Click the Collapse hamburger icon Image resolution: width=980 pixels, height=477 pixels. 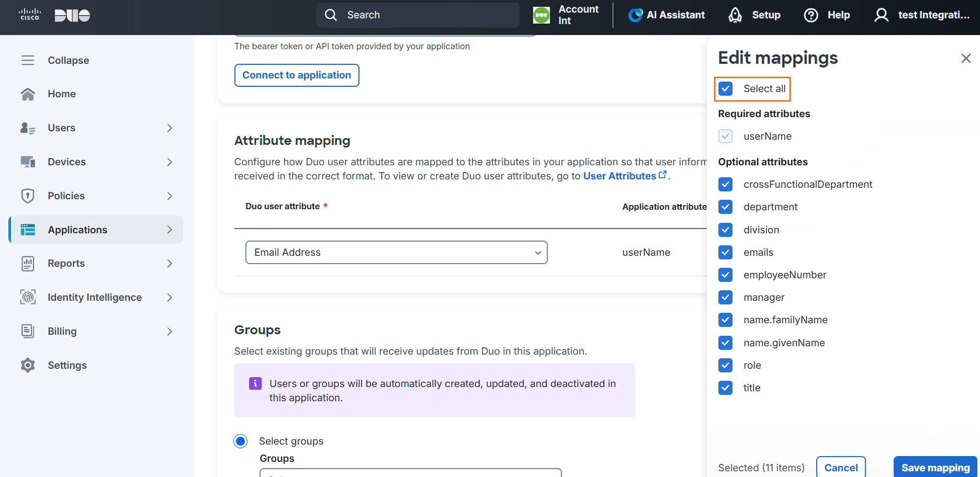tap(28, 60)
